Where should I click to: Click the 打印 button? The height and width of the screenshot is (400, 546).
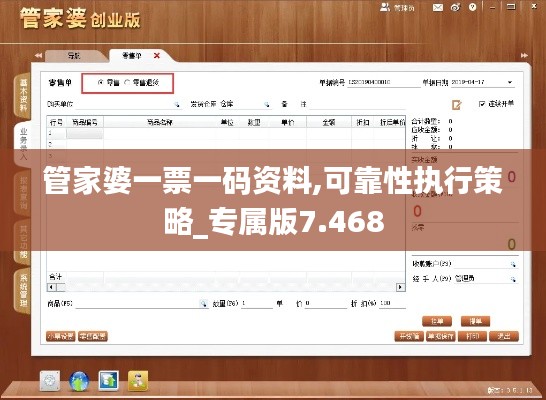pos(472,336)
